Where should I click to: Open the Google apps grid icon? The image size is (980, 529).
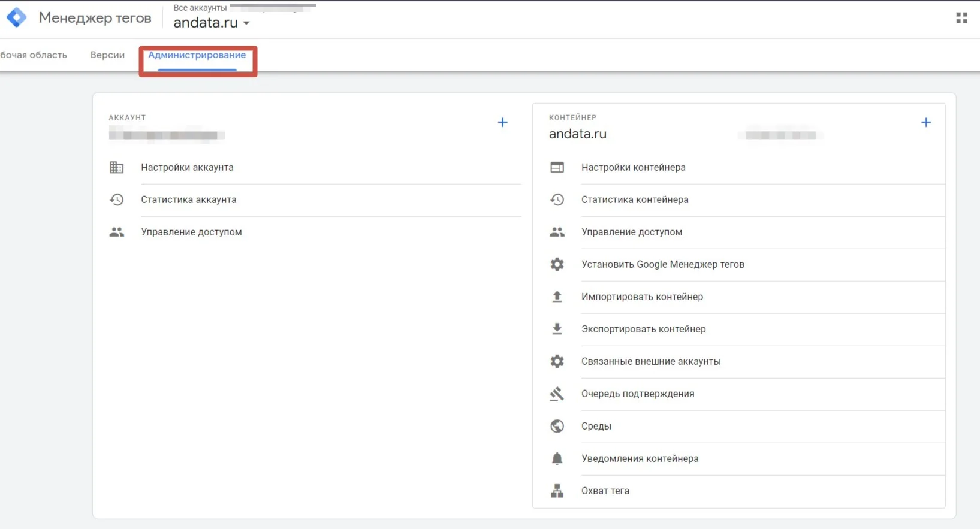(961, 18)
